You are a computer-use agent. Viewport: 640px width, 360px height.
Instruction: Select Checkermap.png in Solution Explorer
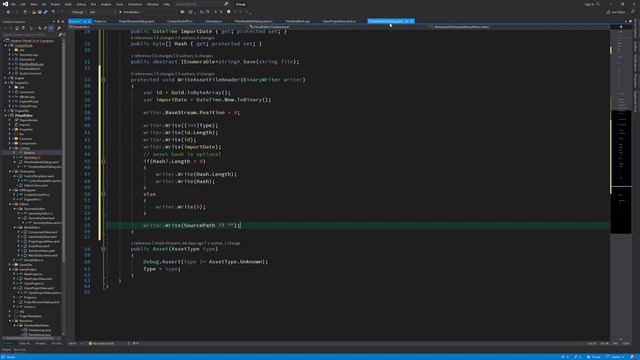[x=40, y=330]
